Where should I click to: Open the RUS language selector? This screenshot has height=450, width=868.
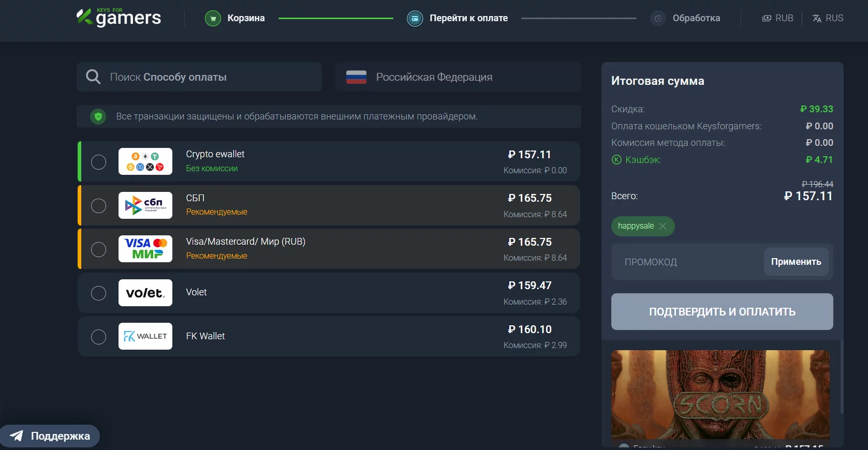click(x=828, y=18)
